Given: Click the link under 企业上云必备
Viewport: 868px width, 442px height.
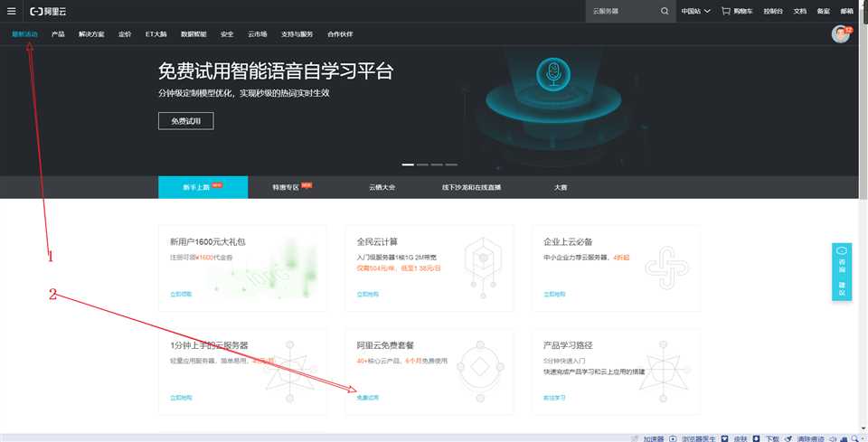Looking at the screenshot, I should [x=554, y=295].
